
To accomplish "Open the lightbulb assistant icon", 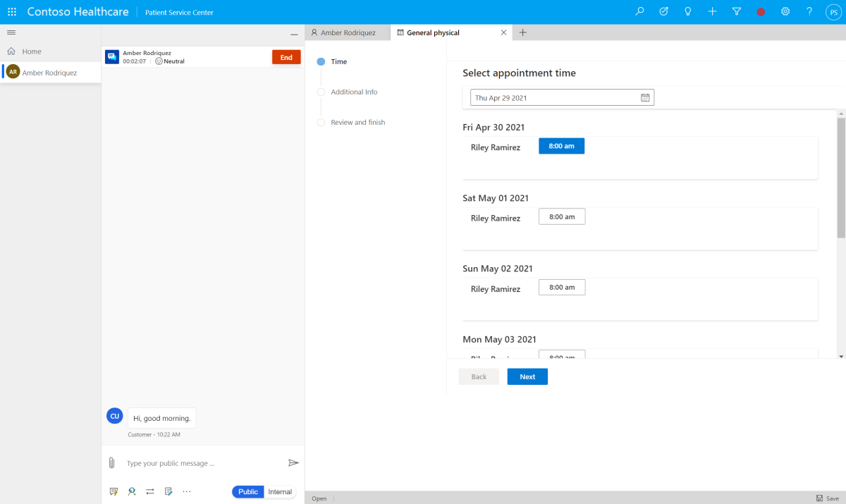I will coord(688,12).
